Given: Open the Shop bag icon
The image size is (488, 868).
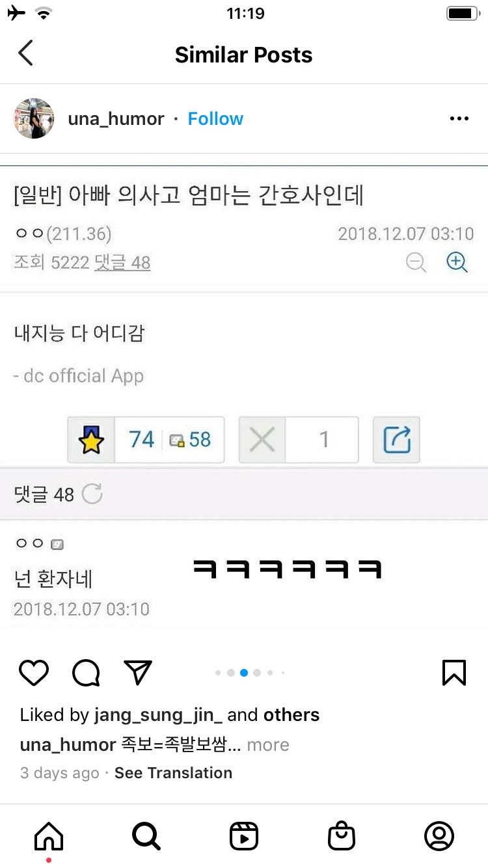Looking at the screenshot, I should (342, 836).
